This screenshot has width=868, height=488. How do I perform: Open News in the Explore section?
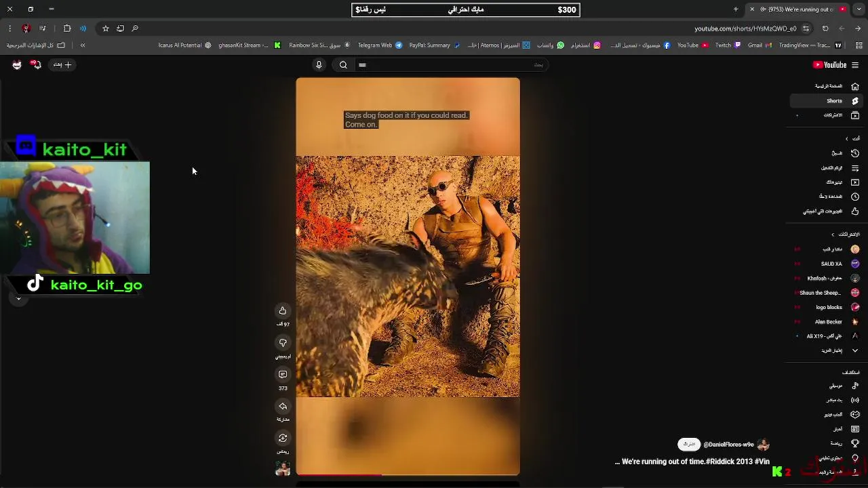828,429
